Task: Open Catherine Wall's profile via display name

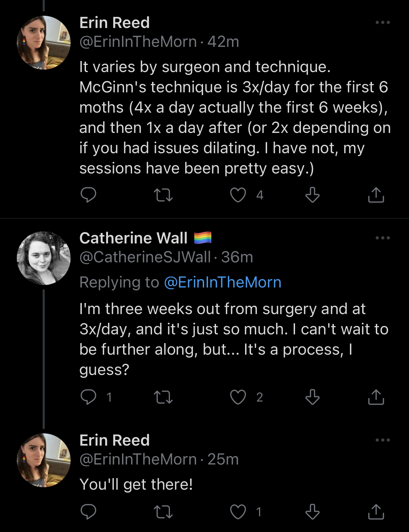Action: [x=133, y=238]
